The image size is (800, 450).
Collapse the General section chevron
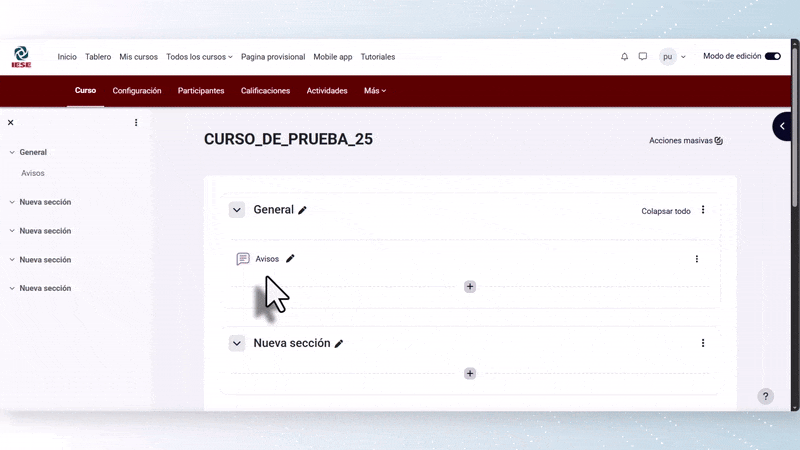[x=237, y=210]
